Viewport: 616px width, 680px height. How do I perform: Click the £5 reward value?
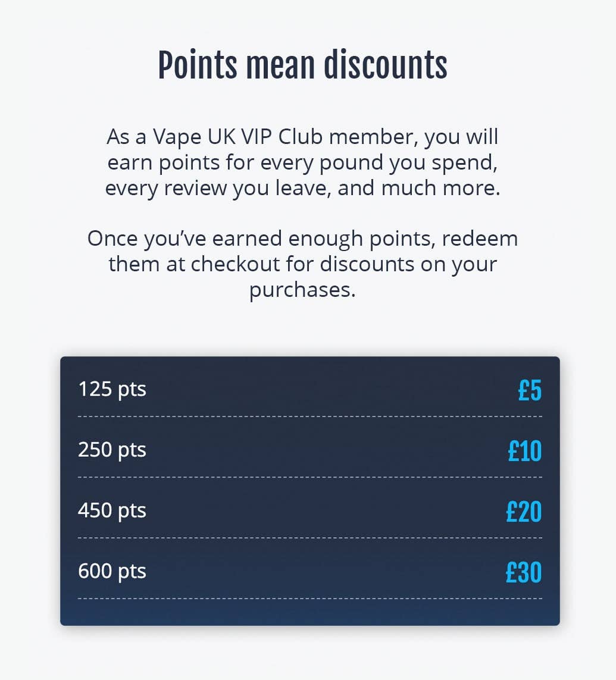click(x=530, y=390)
